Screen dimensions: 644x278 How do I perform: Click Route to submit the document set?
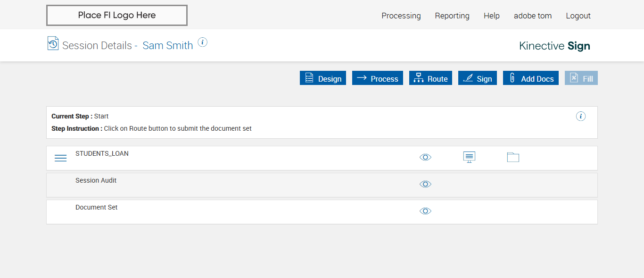pyautogui.click(x=430, y=78)
